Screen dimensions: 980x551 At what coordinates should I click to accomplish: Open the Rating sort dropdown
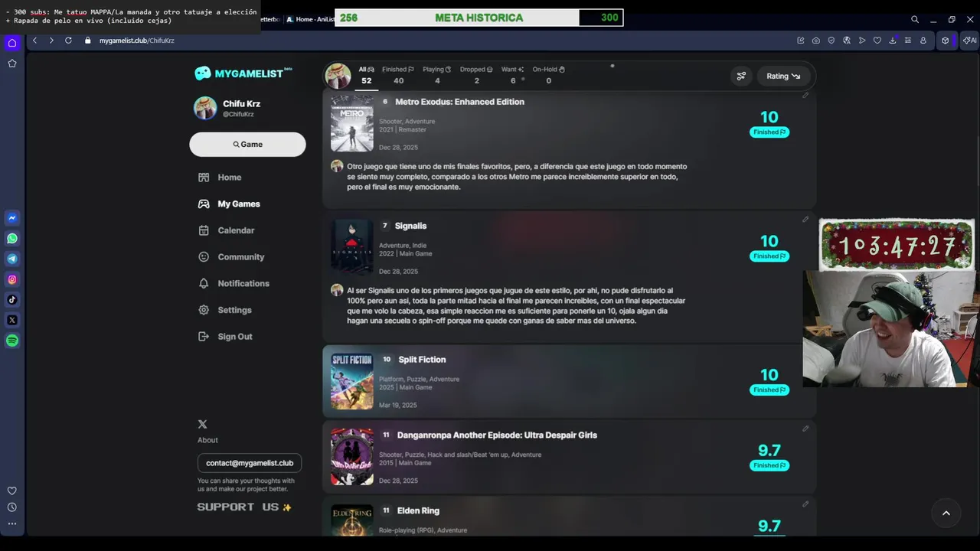(x=783, y=76)
